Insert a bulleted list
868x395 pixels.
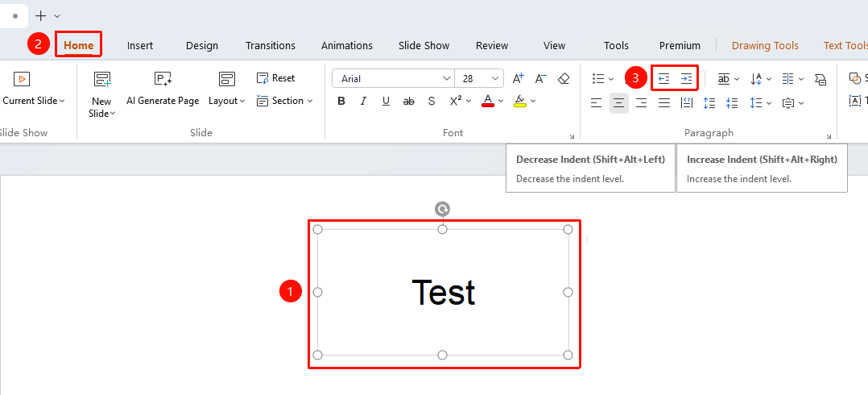pyautogui.click(x=597, y=79)
